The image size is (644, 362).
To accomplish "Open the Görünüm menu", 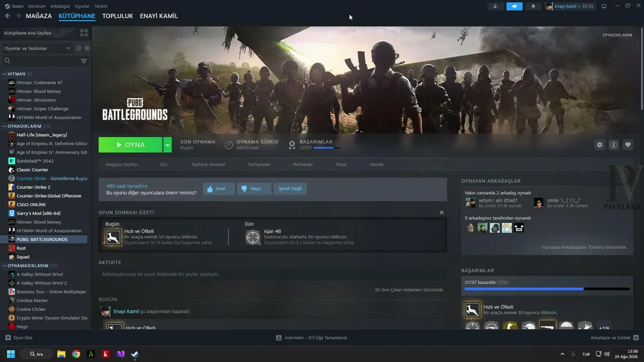I will (x=37, y=6).
